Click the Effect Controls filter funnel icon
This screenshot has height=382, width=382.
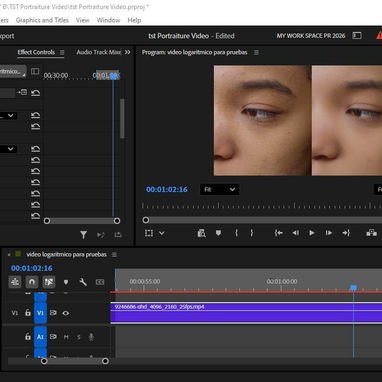tap(83, 235)
